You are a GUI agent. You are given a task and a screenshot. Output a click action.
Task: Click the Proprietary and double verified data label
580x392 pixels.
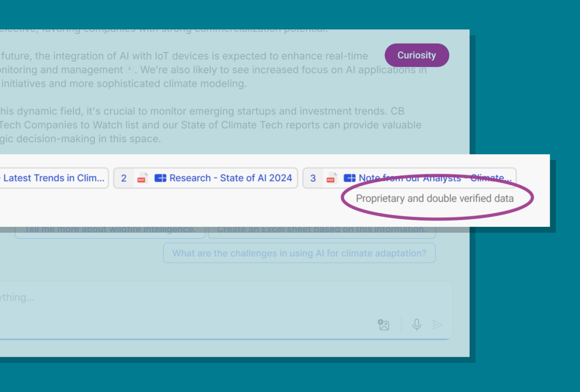(x=435, y=199)
